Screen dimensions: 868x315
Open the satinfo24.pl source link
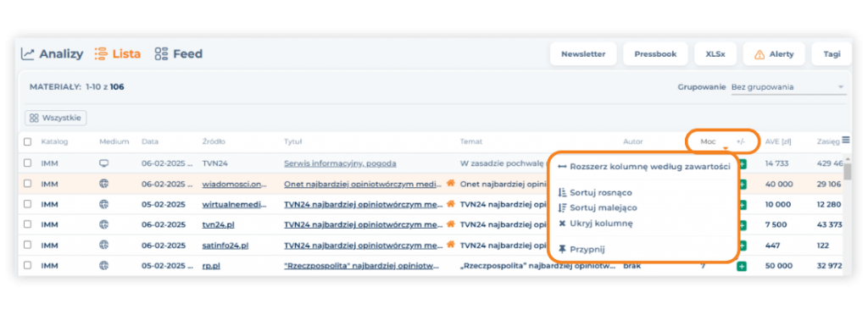225,245
